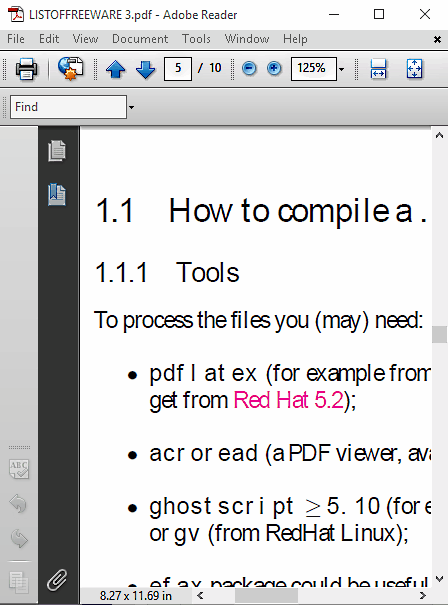Click the 125% zoom value field
This screenshot has width=448, height=605.
click(314, 69)
